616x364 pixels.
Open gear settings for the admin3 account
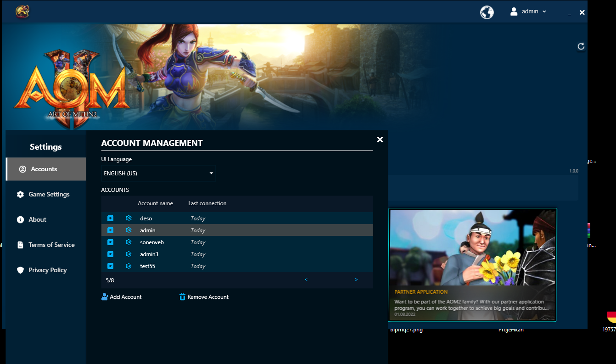[x=129, y=254]
